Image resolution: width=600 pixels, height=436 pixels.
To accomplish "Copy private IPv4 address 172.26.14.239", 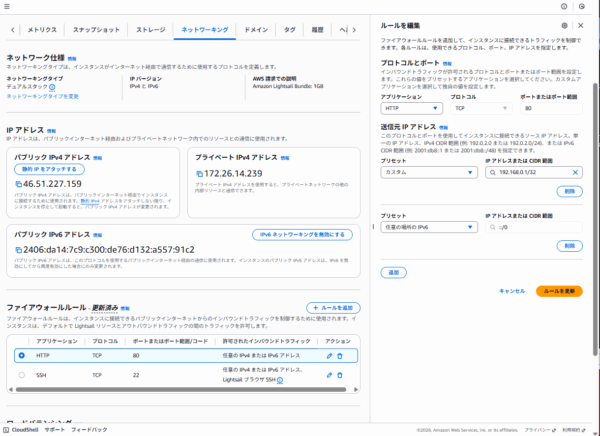I will click(x=199, y=174).
